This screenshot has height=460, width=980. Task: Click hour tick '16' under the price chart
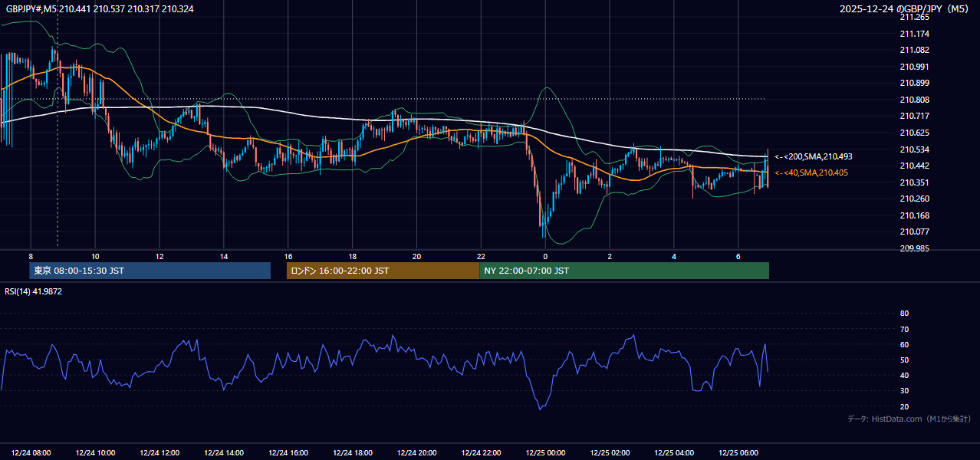tap(288, 256)
